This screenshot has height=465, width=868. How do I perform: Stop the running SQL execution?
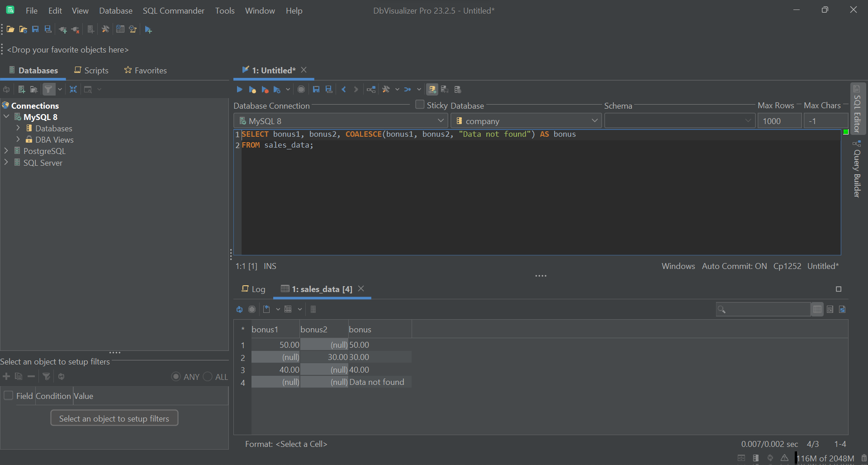pos(301,89)
